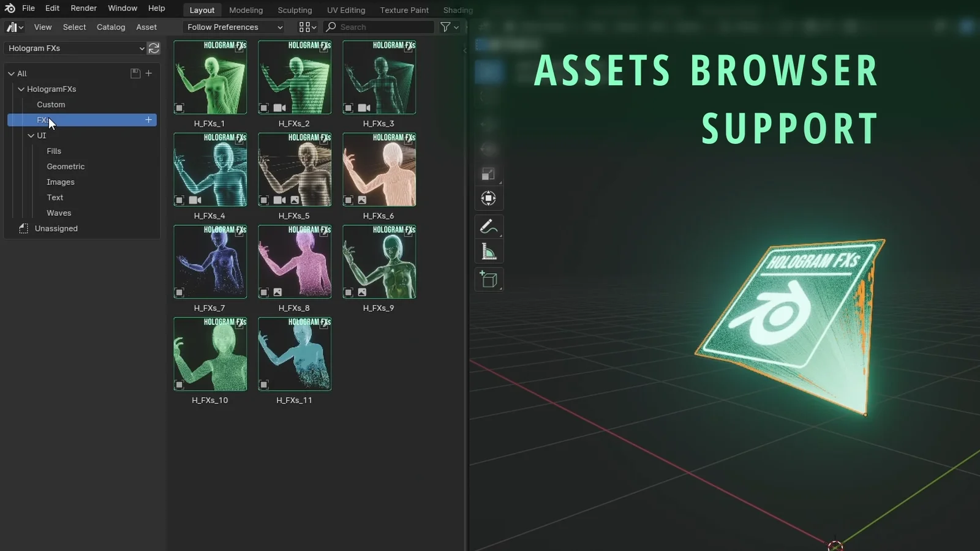Select the Unassigned catalog entry
The image size is (980, 551).
point(56,228)
